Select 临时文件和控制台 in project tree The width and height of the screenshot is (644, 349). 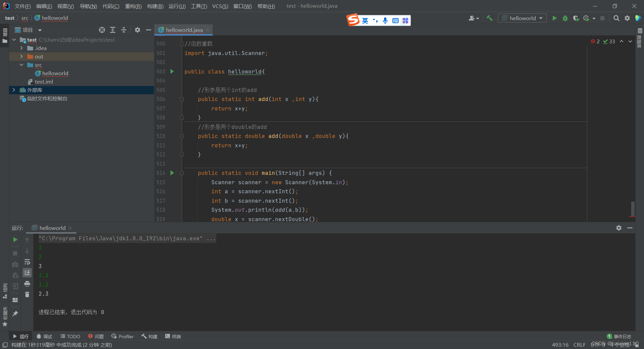coord(47,98)
